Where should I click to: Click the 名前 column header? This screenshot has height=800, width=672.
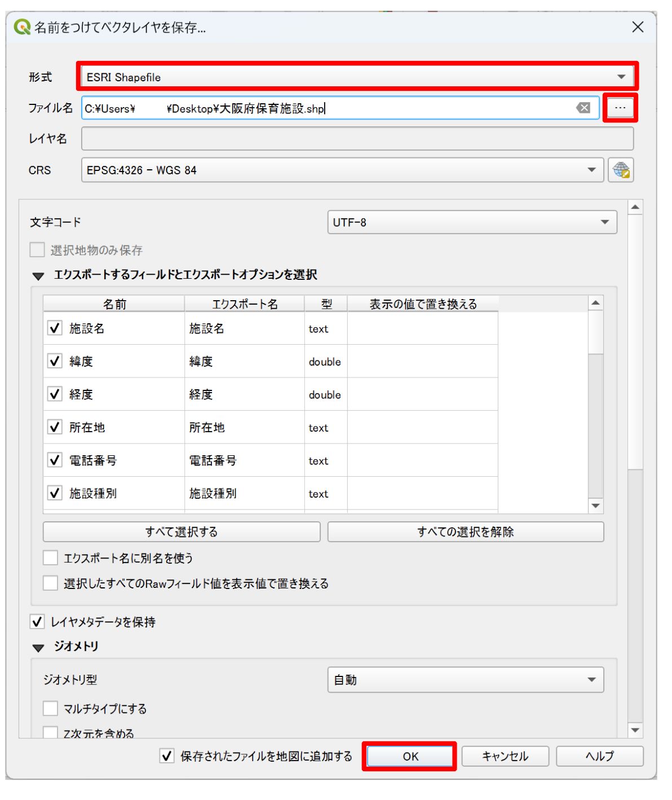click(114, 304)
